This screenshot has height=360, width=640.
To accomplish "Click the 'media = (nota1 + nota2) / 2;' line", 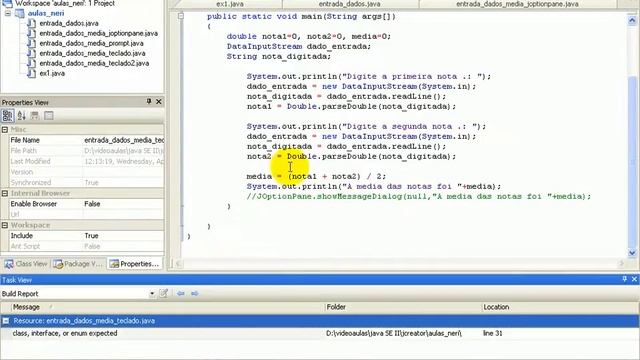I will (316, 176).
